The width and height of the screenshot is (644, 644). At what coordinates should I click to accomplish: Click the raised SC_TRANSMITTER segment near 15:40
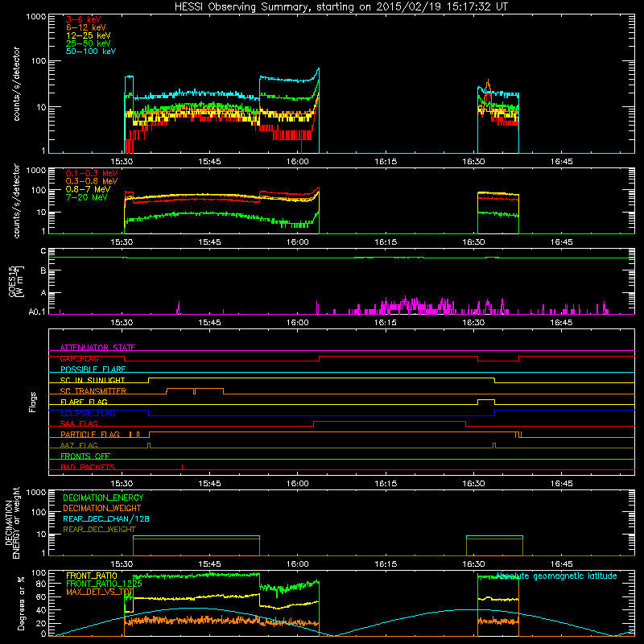point(195,389)
